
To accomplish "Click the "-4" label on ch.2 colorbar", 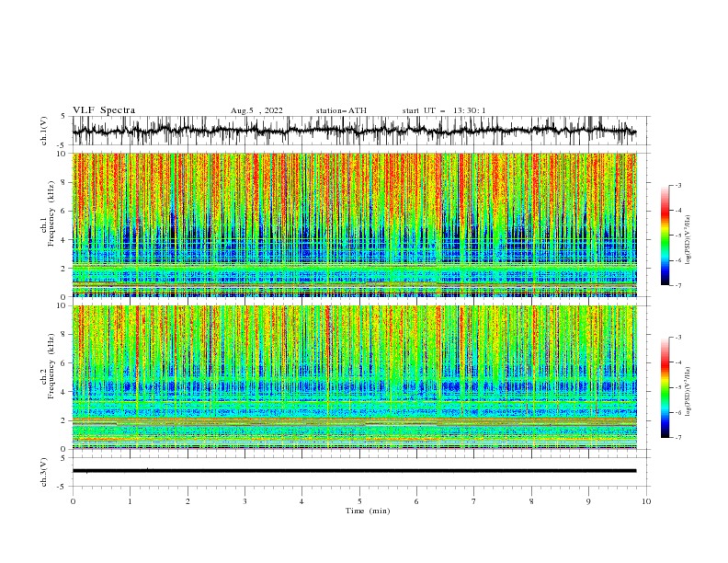I will click(678, 362).
